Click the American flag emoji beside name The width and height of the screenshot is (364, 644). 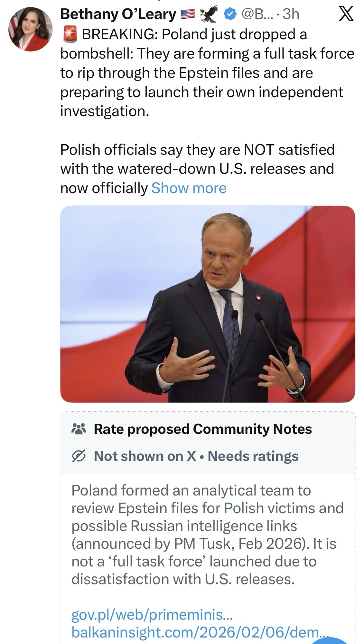point(188,14)
